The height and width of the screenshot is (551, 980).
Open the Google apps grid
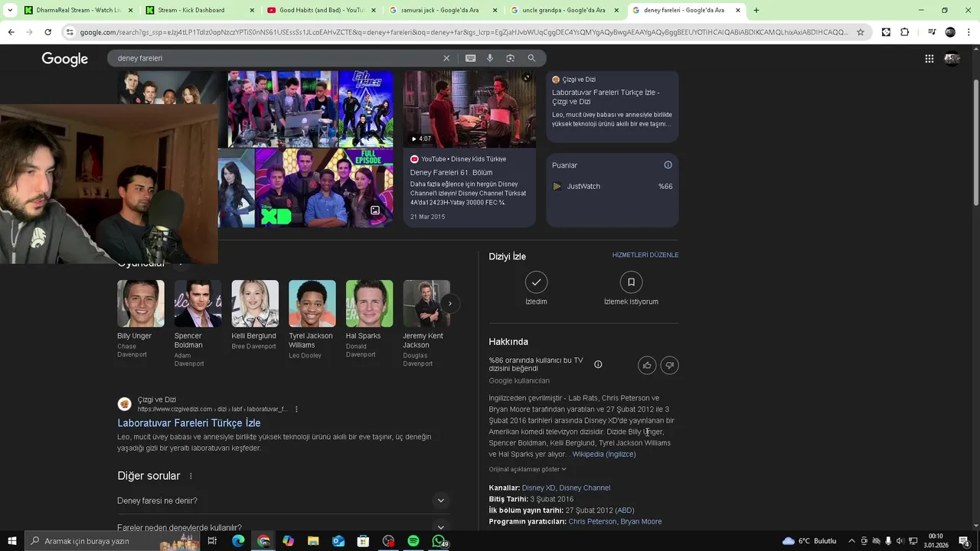tap(929, 58)
